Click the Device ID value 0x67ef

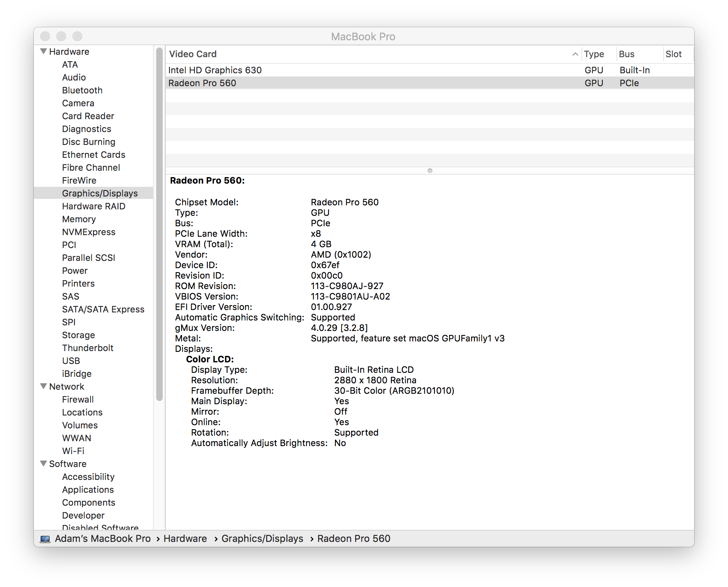325,265
